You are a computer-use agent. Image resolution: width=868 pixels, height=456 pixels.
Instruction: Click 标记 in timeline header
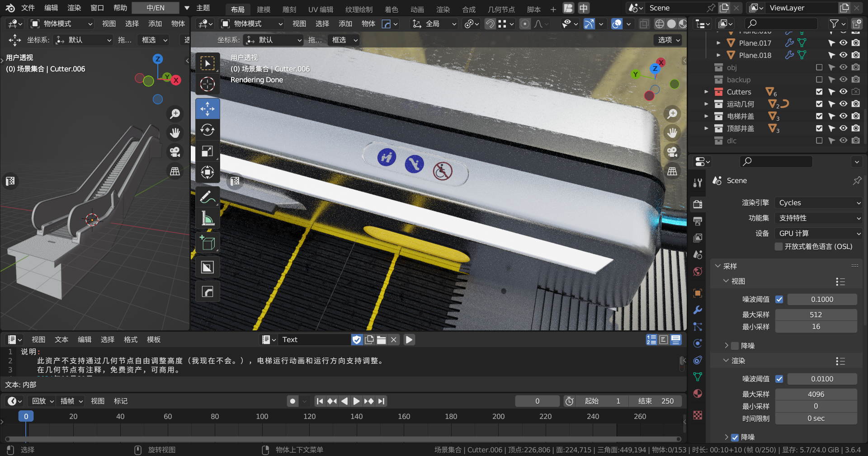click(x=121, y=401)
